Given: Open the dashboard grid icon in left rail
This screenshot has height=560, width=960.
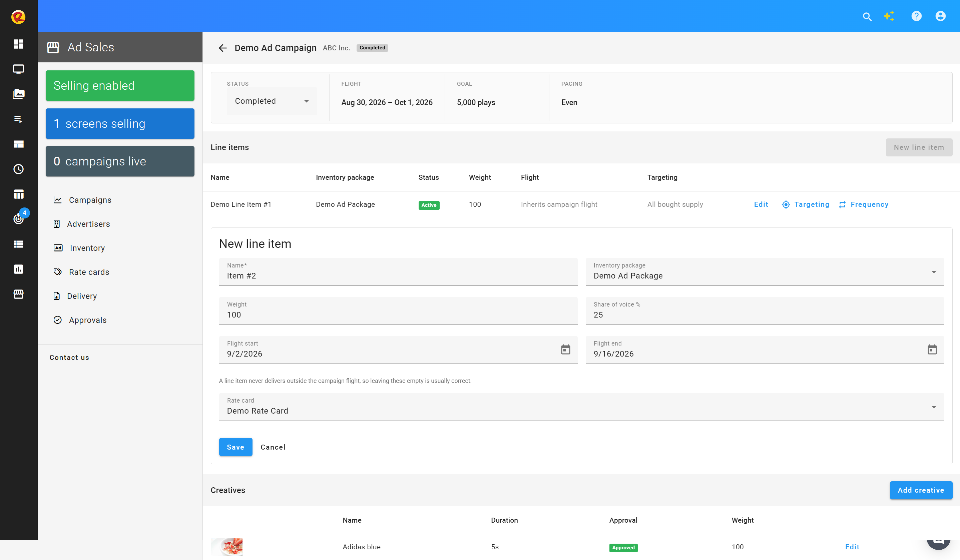Looking at the screenshot, I should point(18,44).
